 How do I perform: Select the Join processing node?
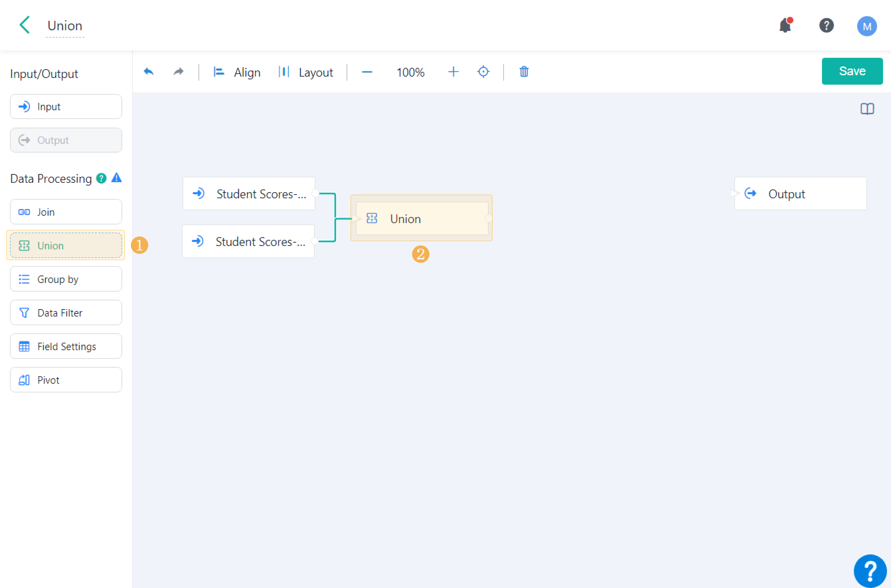[66, 212]
